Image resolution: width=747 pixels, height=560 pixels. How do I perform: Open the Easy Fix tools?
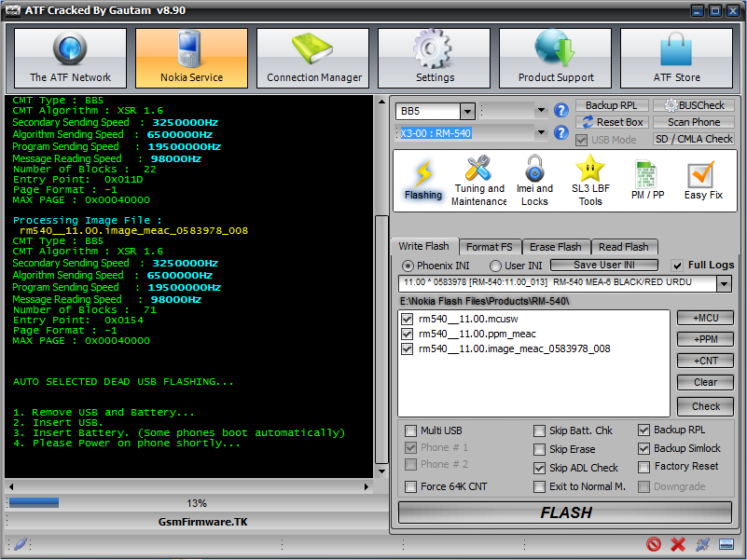pos(703,181)
